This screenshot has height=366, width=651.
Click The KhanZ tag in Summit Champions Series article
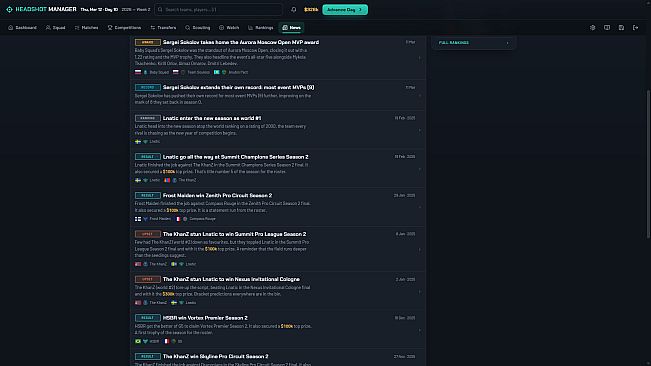187,180
